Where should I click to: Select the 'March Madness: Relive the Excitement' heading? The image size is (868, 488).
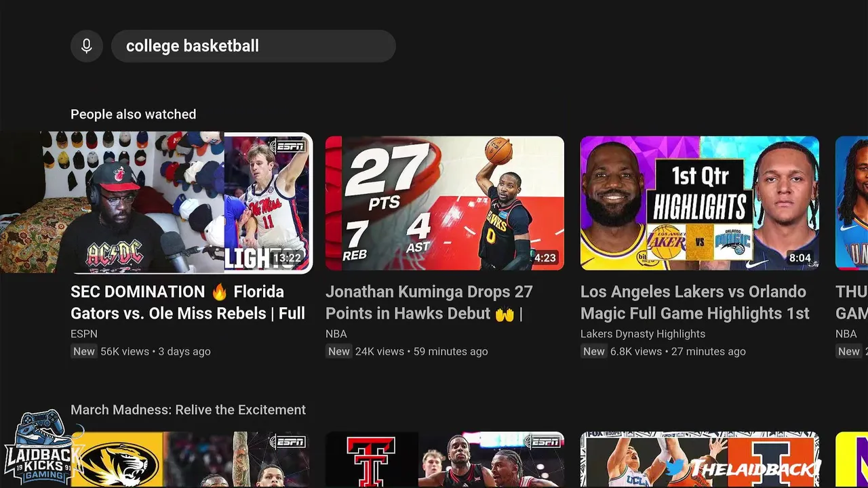coord(188,410)
